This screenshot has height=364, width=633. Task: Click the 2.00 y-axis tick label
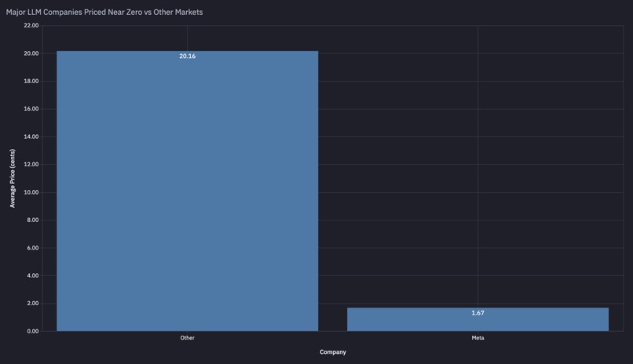[x=33, y=304]
